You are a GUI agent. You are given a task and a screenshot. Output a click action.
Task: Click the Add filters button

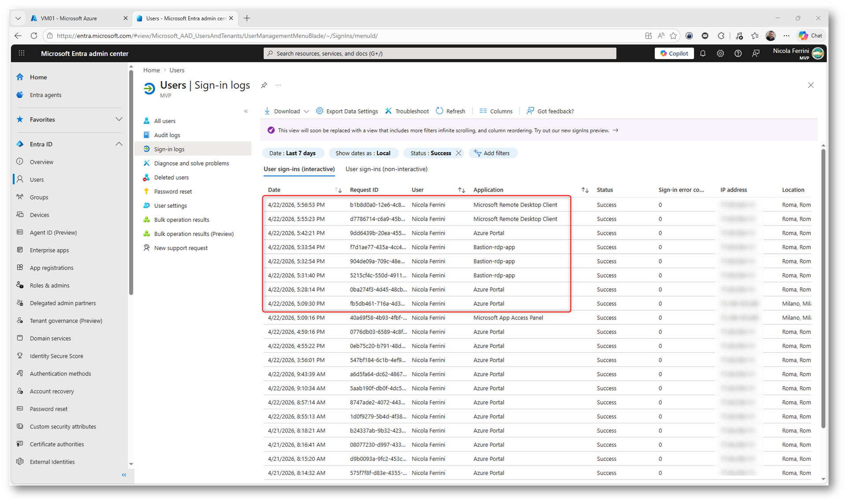tap(492, 153)
